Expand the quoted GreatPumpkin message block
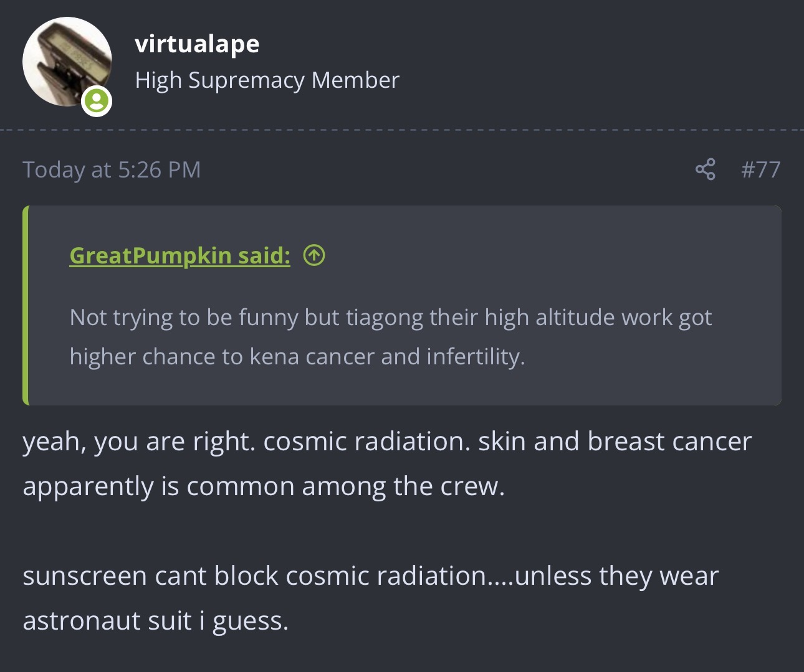 pos(402,306)
